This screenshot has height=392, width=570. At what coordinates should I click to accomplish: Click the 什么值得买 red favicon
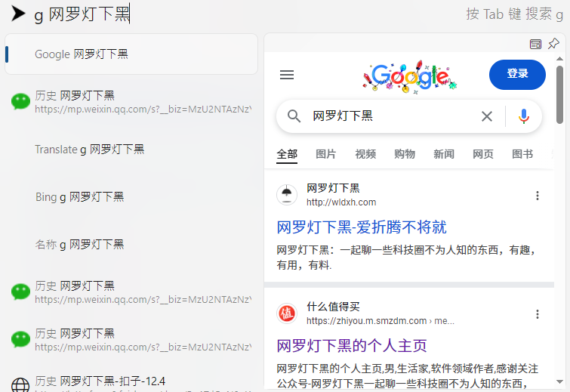coord(287,313)
